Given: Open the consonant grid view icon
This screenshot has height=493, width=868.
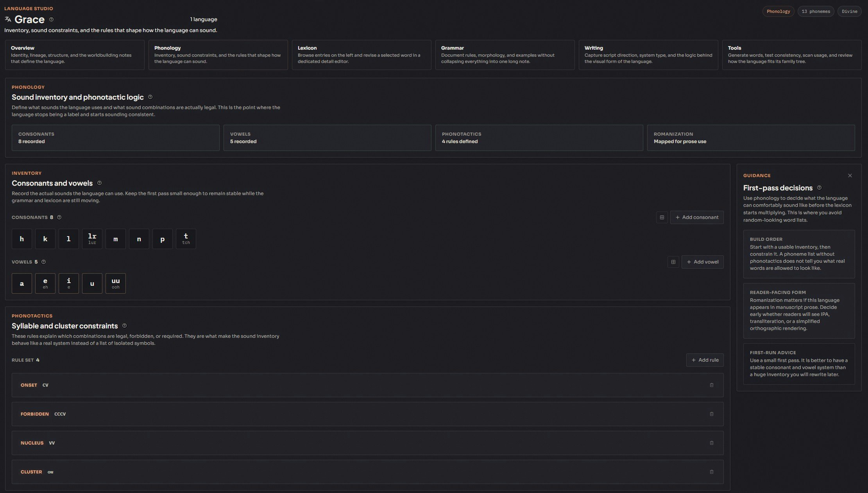Looking at the screenshot, I should [x=662, y=217].
